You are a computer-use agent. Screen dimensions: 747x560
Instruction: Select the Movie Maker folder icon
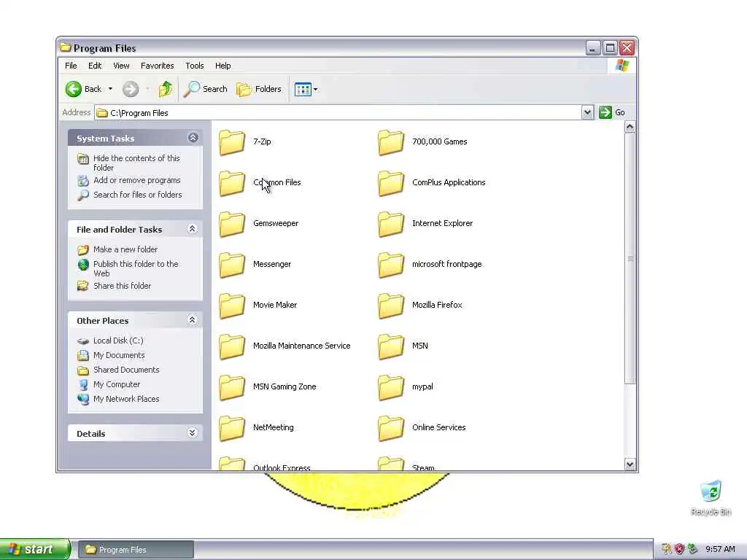click(232, 306)
